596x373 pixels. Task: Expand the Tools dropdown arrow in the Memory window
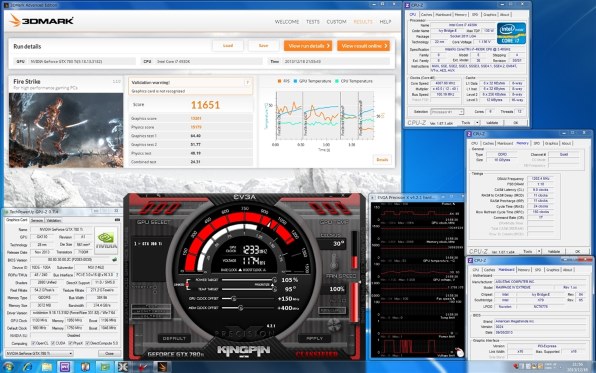(x=539, y=251)
